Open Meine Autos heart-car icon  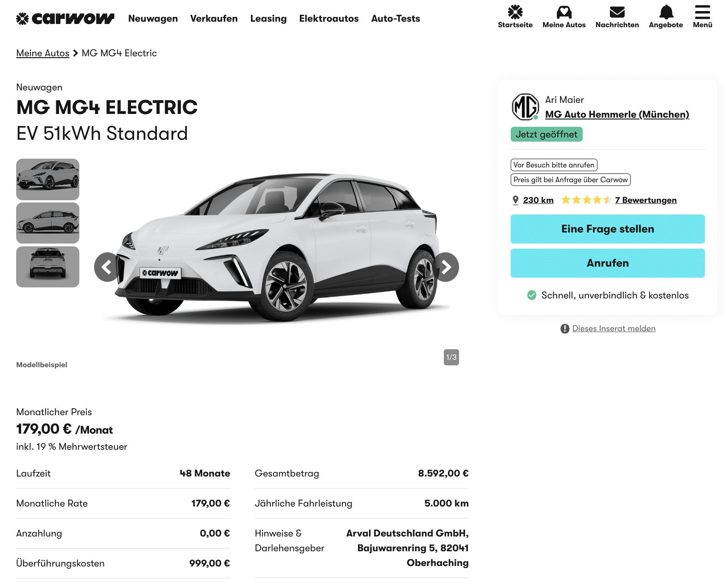564,12
